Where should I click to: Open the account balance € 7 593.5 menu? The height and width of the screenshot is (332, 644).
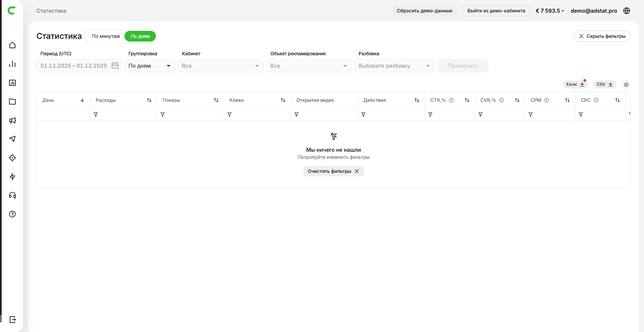(549, 11)
